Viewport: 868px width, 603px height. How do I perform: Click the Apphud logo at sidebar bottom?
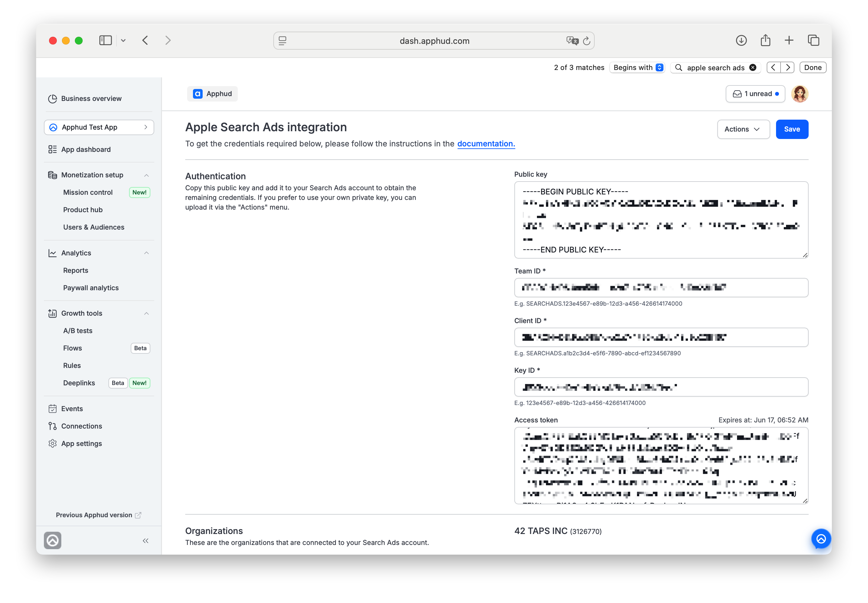53,540
